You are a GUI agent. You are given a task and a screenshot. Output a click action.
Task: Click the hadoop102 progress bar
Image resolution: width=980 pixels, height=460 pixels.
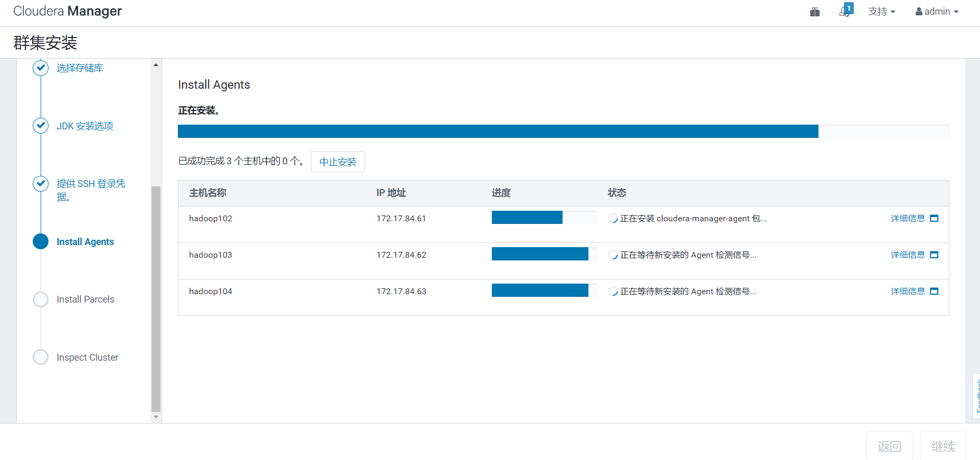click(x=544, y=218)
